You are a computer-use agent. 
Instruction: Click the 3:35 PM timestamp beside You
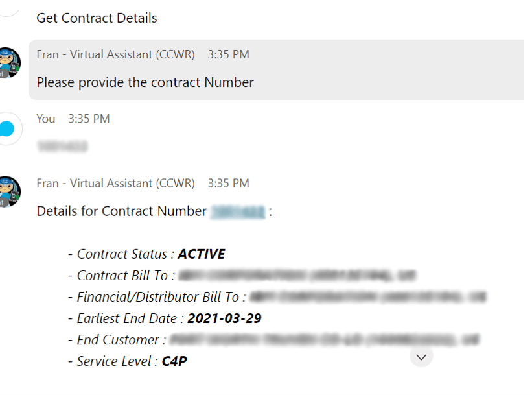coord(89,119)
